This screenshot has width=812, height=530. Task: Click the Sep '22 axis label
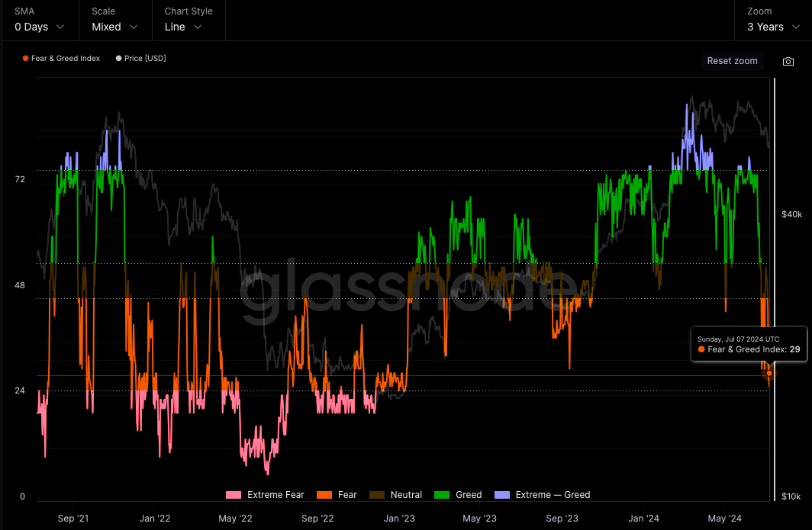317,518
